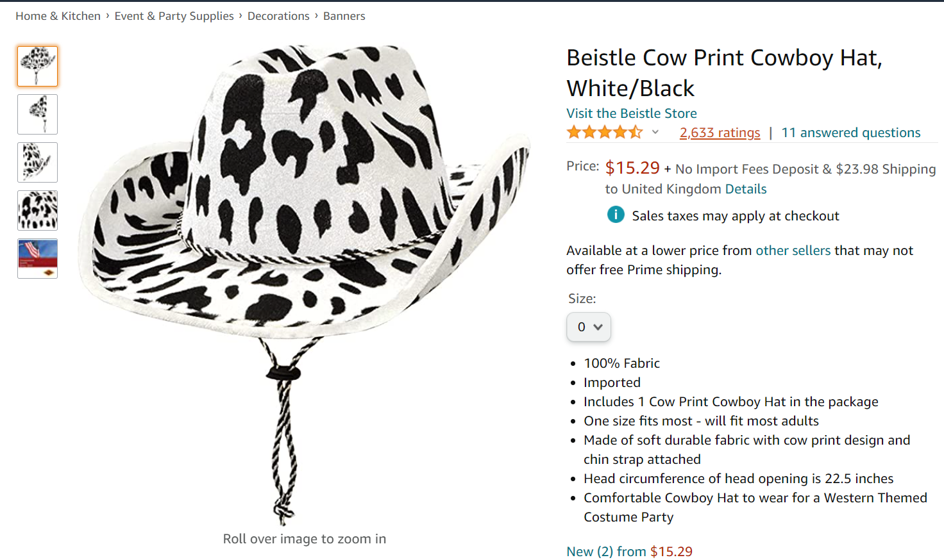This screenshot has width=944, height=560.
Task: Visit the Beistle Store link
Action: click(x=632, y=113)
